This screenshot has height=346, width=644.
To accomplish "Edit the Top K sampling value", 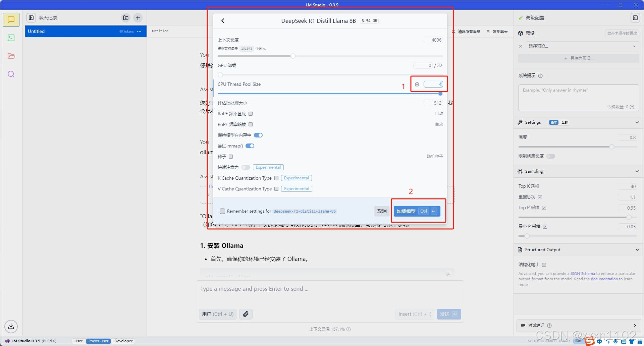I will (x=627, y=186).
